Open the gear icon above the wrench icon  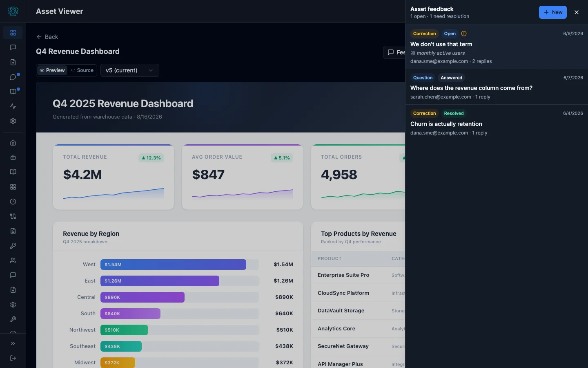pos(13,305)
